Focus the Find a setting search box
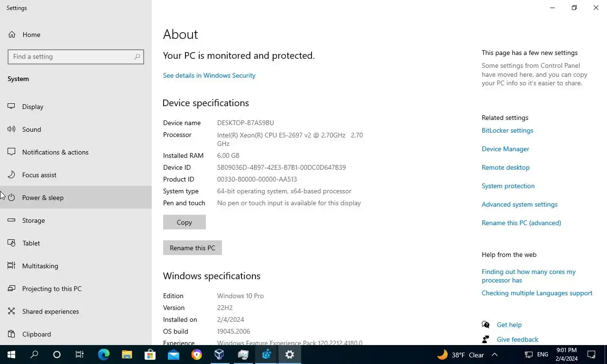607x364 pixels. 76,56
